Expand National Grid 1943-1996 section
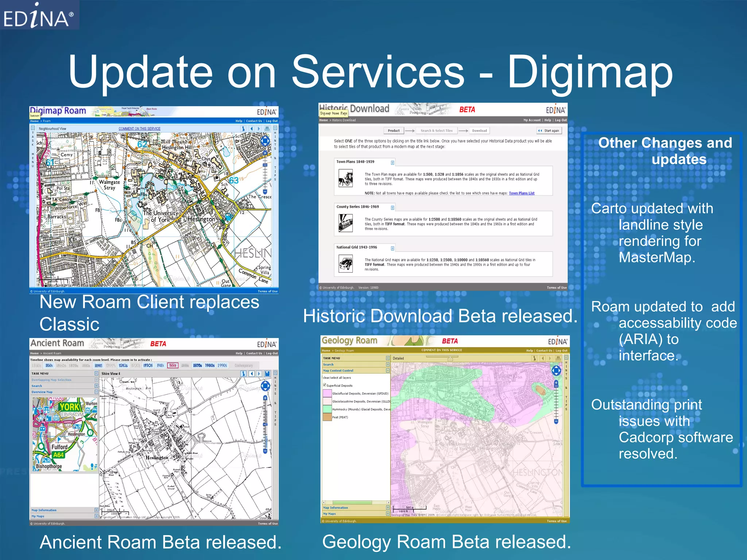The image size is (747, 560). pyautogui.click(x=392, y=248)
